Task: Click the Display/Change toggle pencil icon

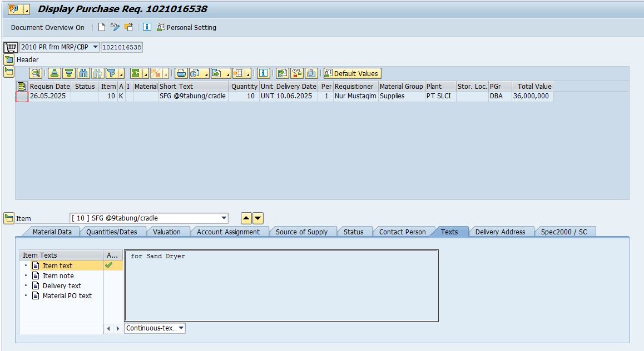Action: click(115, 27)
